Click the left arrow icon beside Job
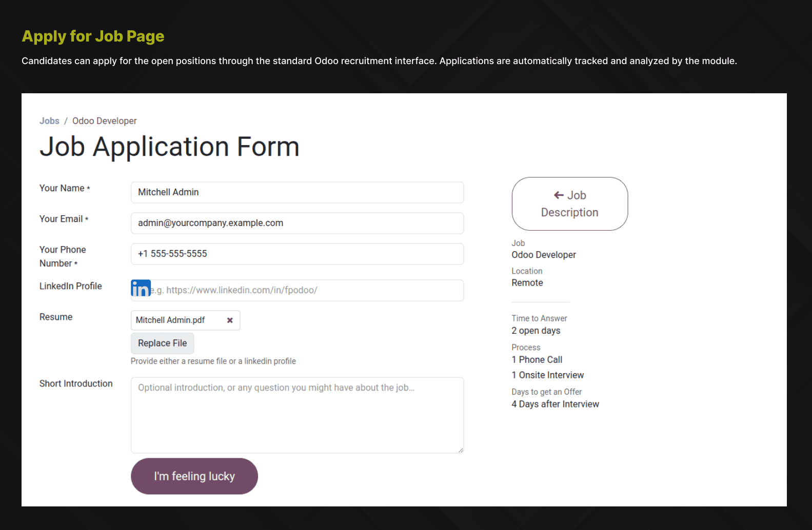Screen dimensions: 812x530 (559, 195)
